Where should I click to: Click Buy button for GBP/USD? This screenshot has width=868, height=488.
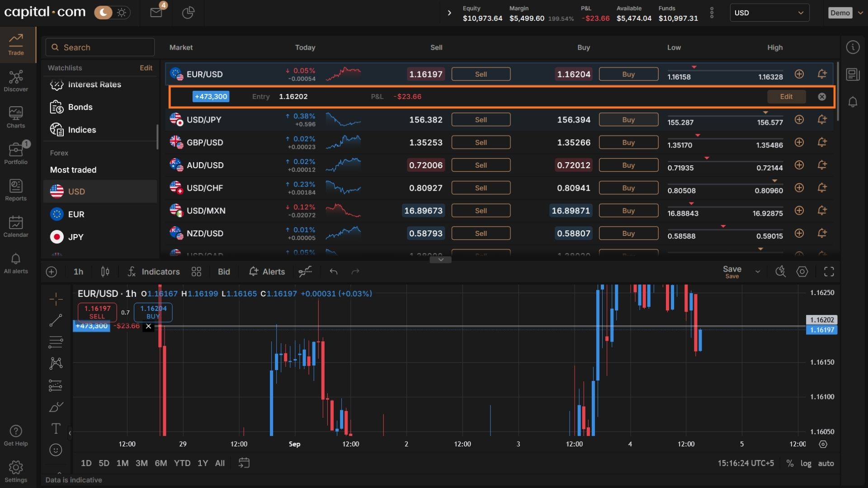[x=628, y=142]
